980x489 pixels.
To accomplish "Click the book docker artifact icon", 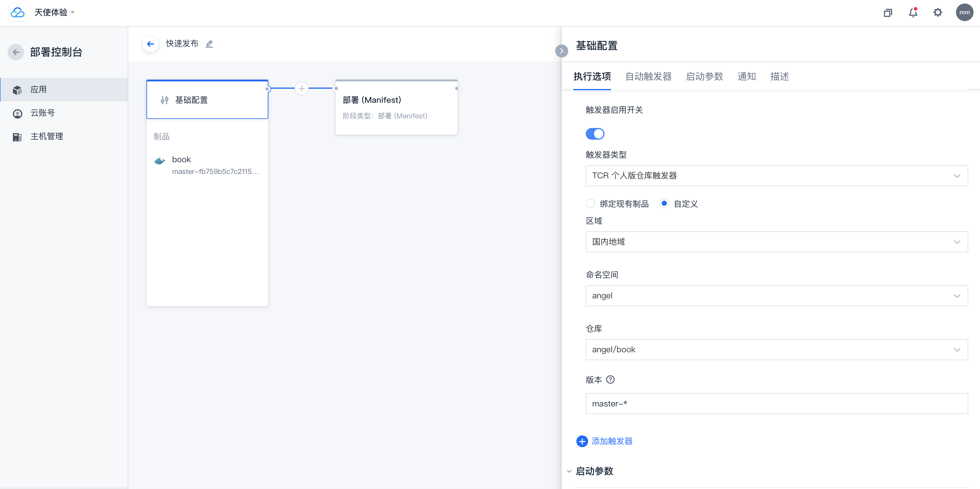I will point(159,161).
